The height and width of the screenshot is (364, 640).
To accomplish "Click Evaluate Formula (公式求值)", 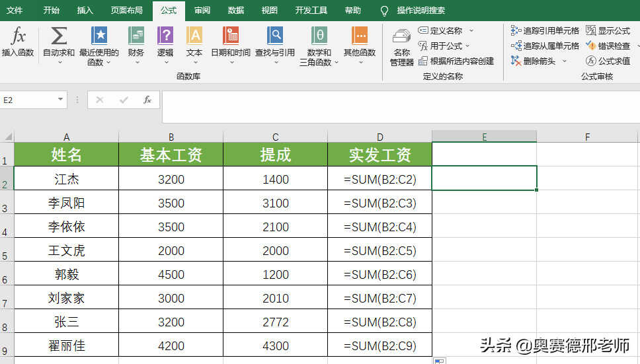I will (x=608, y=61).
